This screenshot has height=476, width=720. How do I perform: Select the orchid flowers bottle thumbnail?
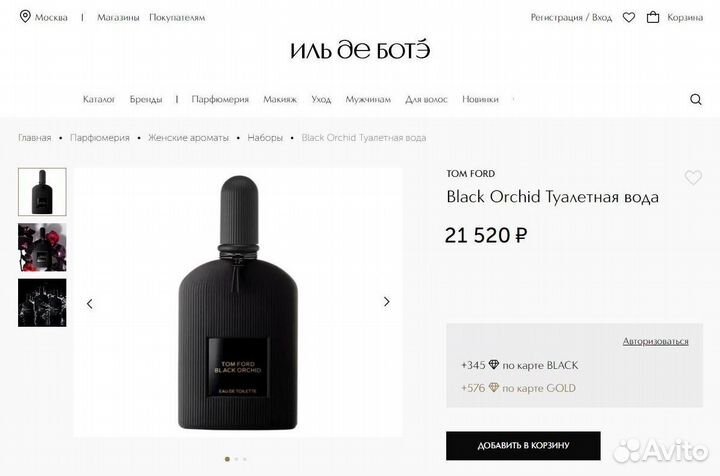click(x=42, y=247)
